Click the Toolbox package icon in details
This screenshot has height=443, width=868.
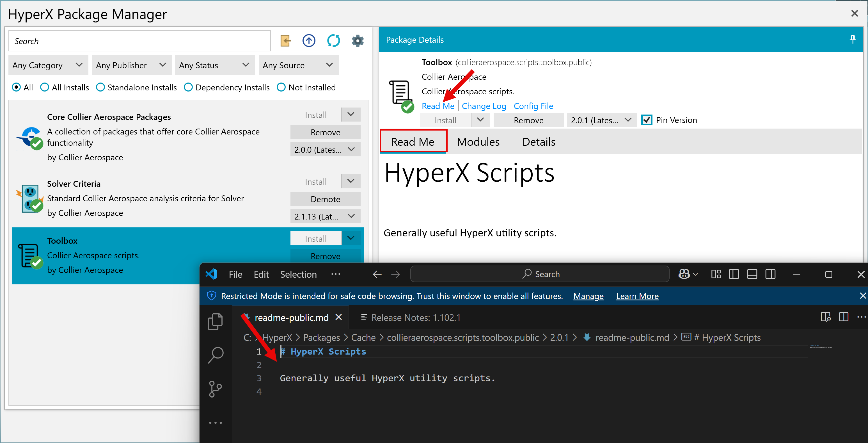click(402, 96)
